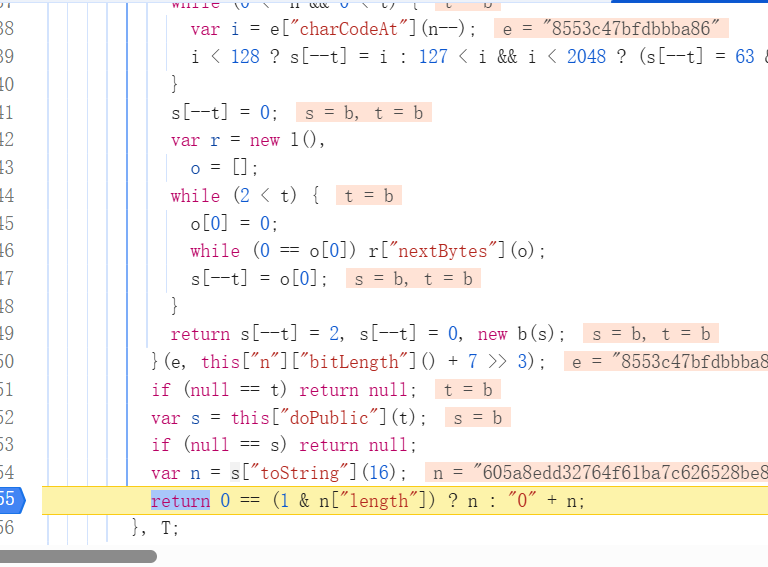The image size is (768, 567).
Task: Click inline hint s = b, t = b on line 41
Action: pos(364,113)
